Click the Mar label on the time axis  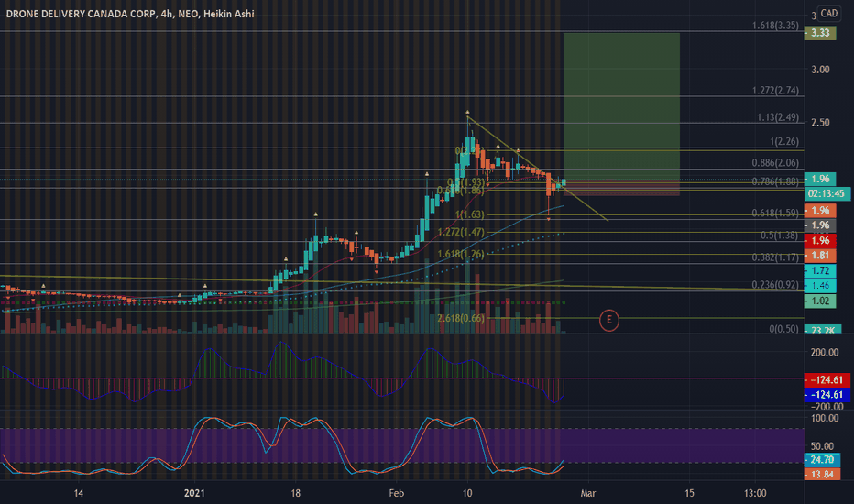click(x=588, y=493)
